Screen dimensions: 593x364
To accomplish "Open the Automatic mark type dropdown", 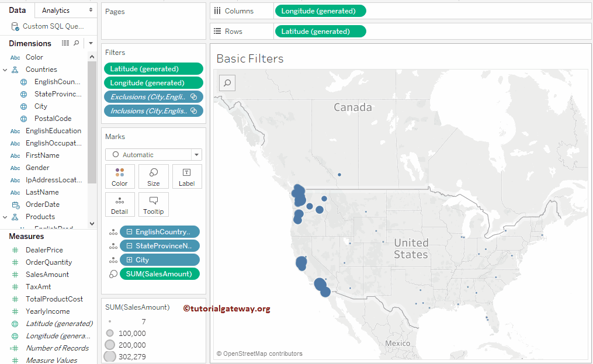I will (x=154, y=155).
